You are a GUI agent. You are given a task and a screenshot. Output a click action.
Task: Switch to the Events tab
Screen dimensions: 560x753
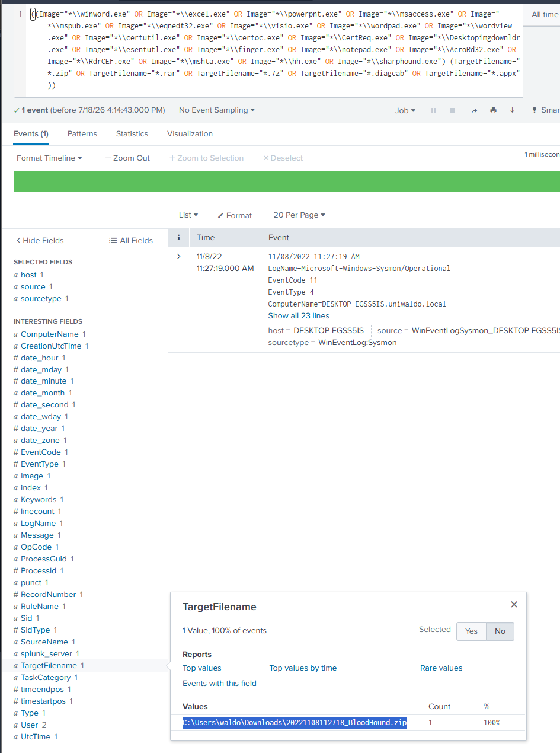point(31,133)
